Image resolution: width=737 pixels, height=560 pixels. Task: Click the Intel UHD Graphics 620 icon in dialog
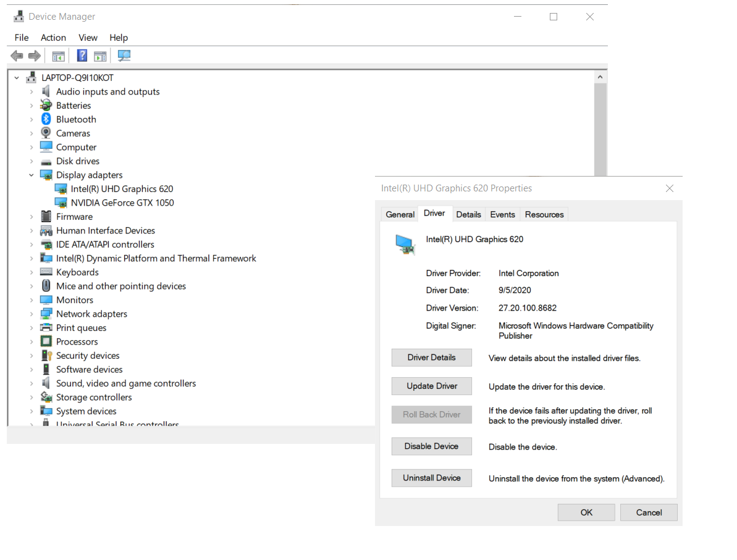[405, 244]
